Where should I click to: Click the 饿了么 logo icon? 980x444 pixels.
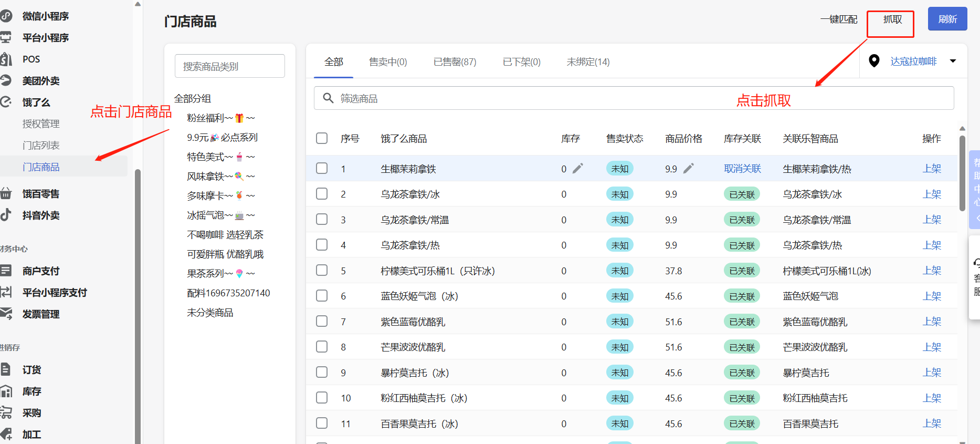[x=6, y=102]
